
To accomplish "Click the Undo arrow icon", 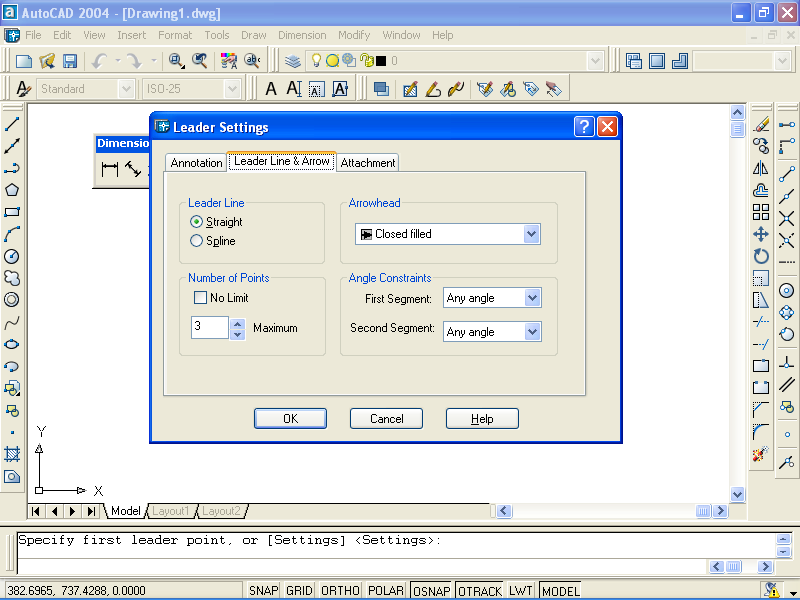I will point(99,61).
